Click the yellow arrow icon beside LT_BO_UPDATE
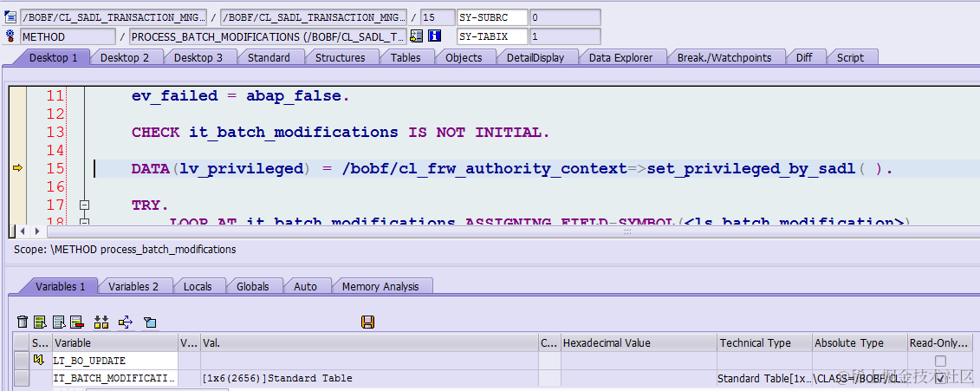The image size is (980, 391). 39,360
